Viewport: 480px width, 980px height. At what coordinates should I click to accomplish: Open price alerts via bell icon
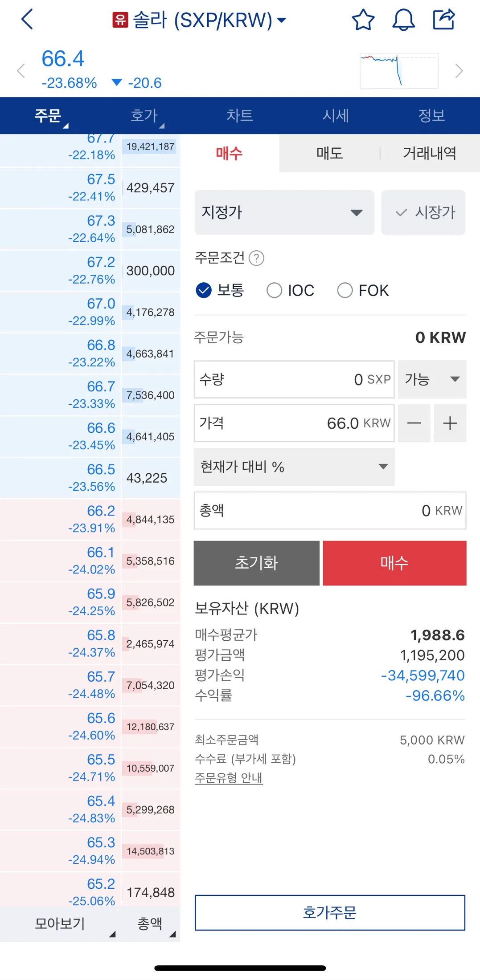pos(403,20)
